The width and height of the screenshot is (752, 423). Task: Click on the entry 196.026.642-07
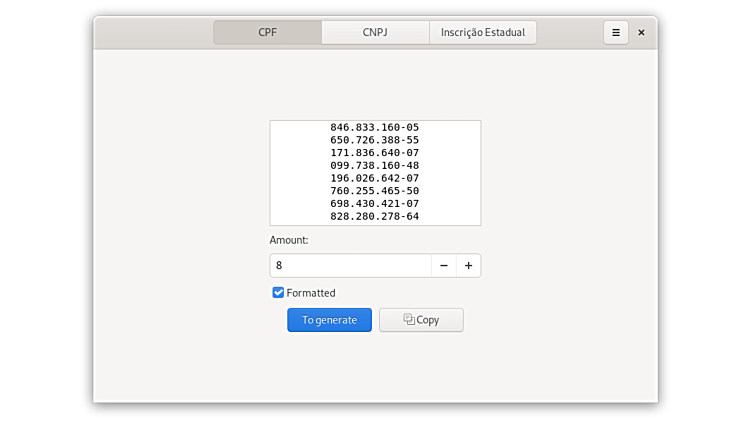(374, 178)
